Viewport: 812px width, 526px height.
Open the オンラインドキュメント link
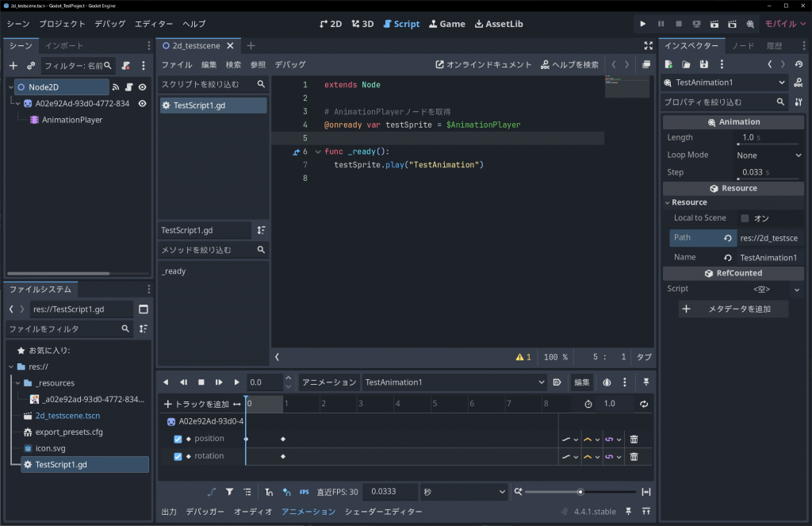(484, 64)
